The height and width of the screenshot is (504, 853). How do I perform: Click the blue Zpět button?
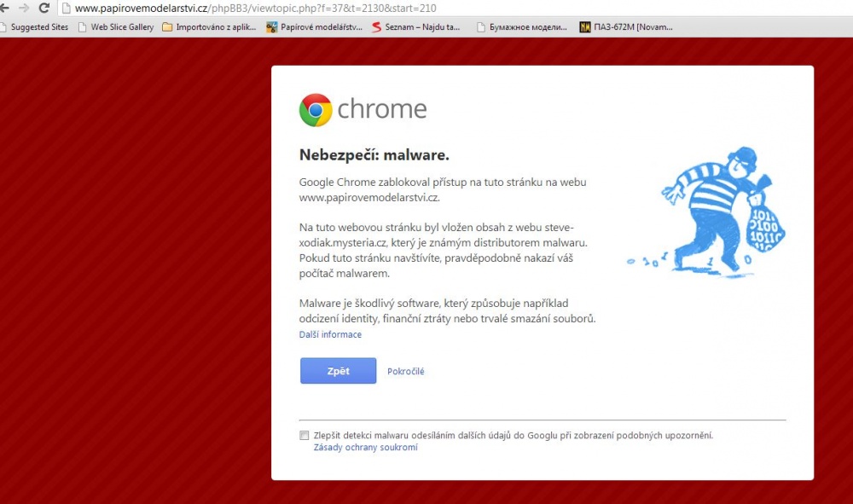point(338,371)
